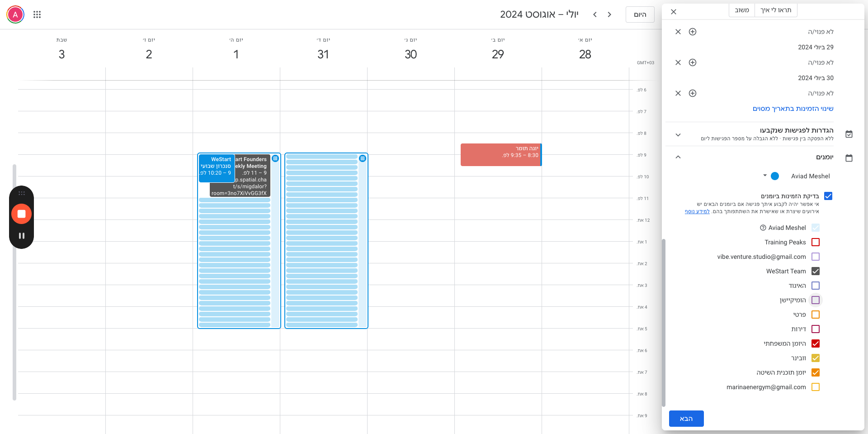Remove the unavailable row under 29 July 2024
This screenshot has height=434, width=868.
[678, 62]
